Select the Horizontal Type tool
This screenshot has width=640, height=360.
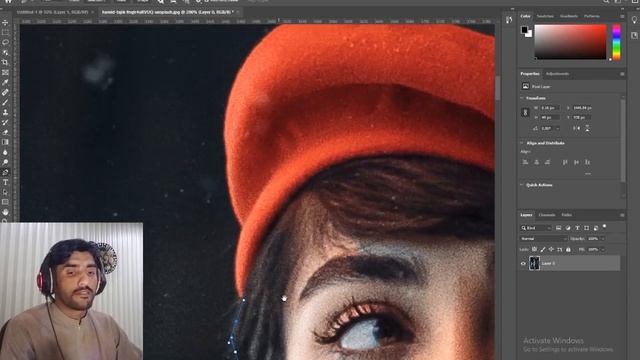click(x=5, y=182)
